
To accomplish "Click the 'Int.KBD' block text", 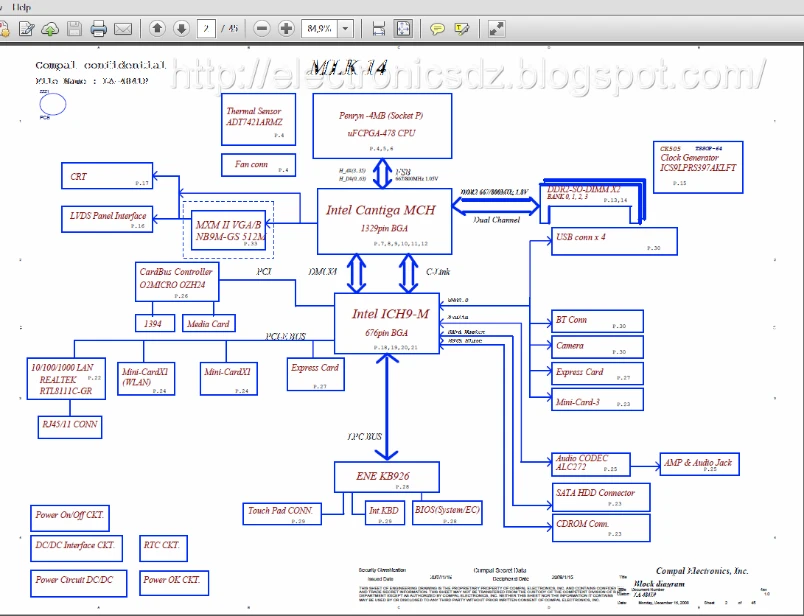I will tap(384, 510).
